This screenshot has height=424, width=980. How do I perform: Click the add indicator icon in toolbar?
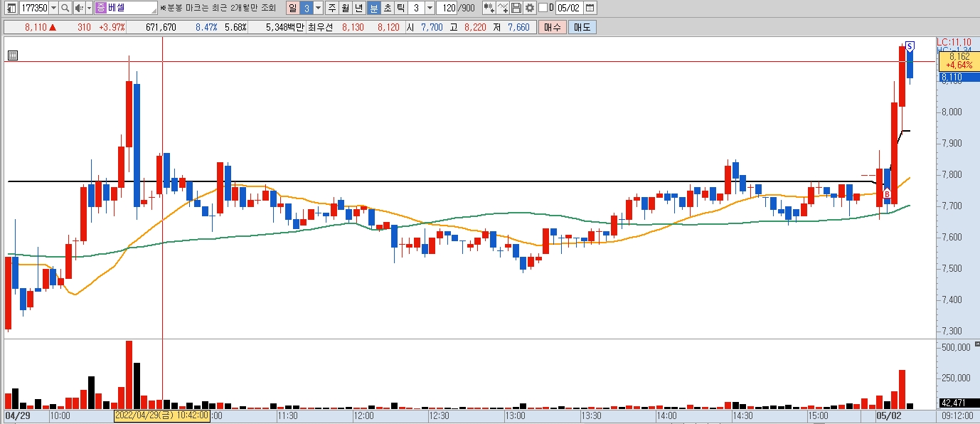pos(489,9)
